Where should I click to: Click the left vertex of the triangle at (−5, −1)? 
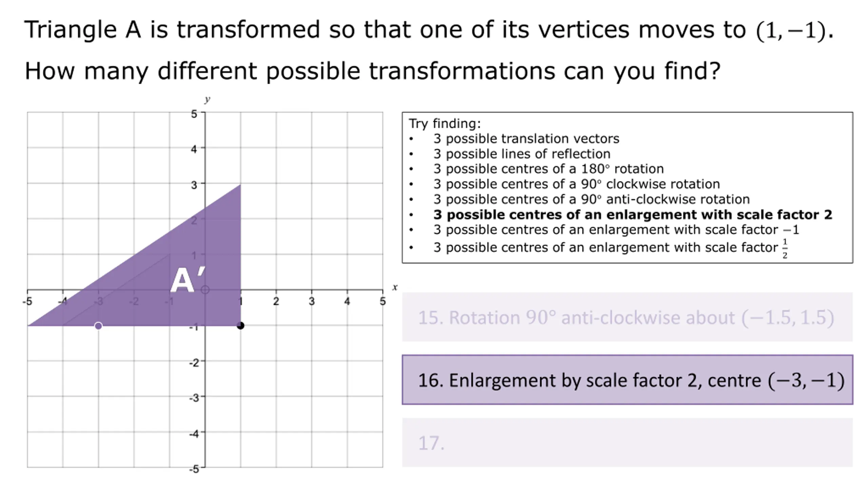pyautogui.click(x=28, y=326)
